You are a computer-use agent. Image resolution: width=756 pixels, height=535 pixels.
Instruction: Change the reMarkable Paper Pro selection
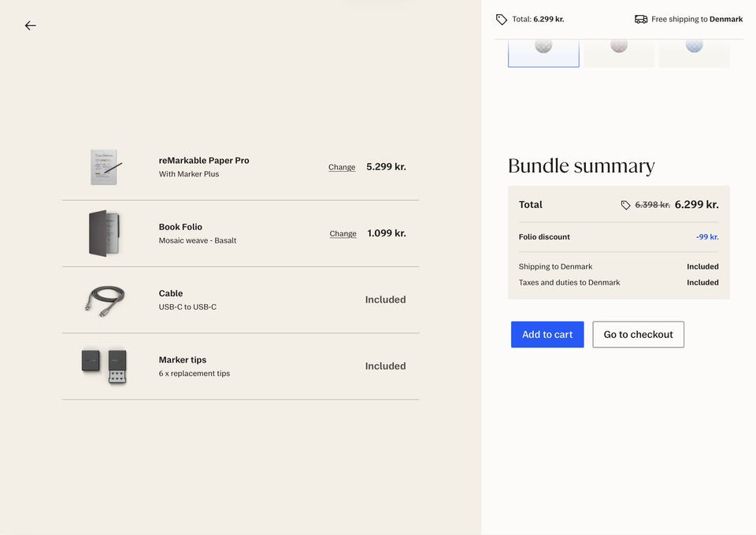pyautogui.click(x=342, y=167)
